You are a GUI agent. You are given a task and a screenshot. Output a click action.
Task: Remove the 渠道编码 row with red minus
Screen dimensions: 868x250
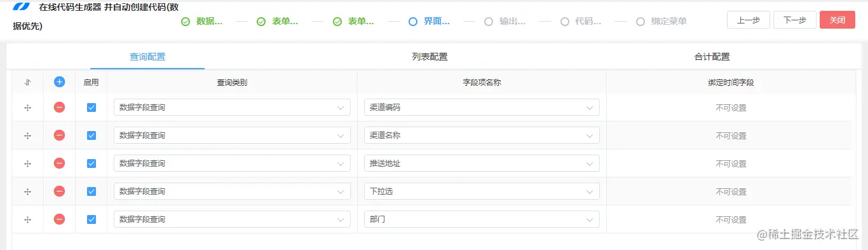(59, 107)
